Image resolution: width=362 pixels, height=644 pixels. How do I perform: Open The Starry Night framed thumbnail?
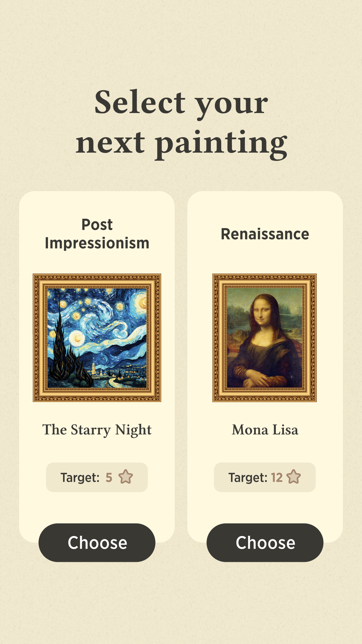(97, 338)
